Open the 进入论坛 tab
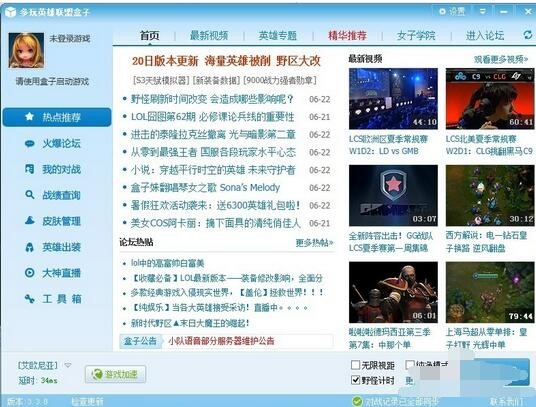 (x=485, y=35)
